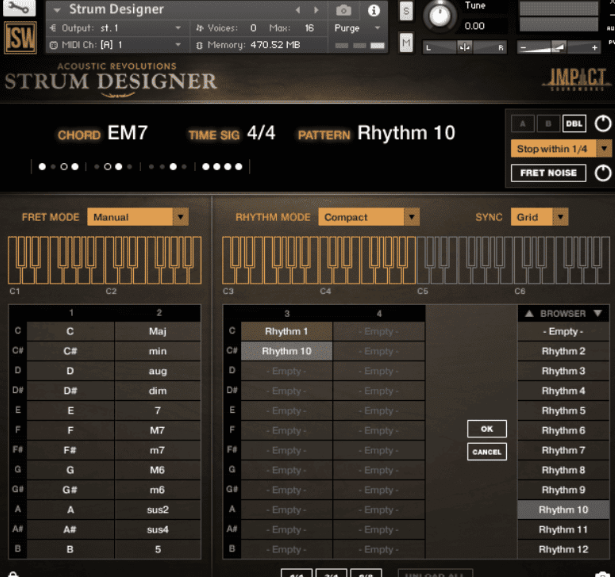Screen dimensions: 615x577
Task: Select the previous instrument arrow
Action: [298, 10]
